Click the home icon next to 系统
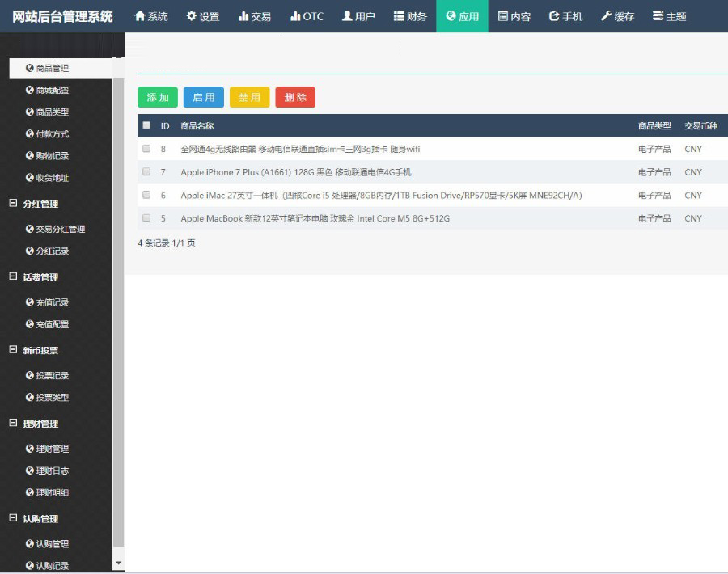728x574 pixels. click(140, 16)
